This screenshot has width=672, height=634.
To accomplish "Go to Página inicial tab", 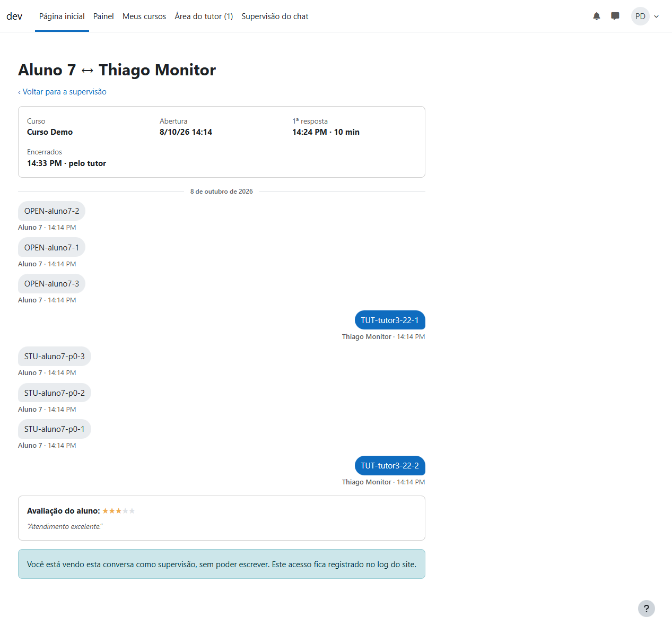I will click(x=62, y=16).
